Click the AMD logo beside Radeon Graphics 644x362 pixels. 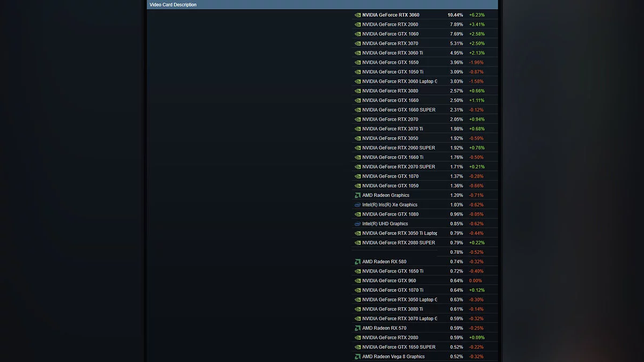pyautogui.click(x=357, y=195)
